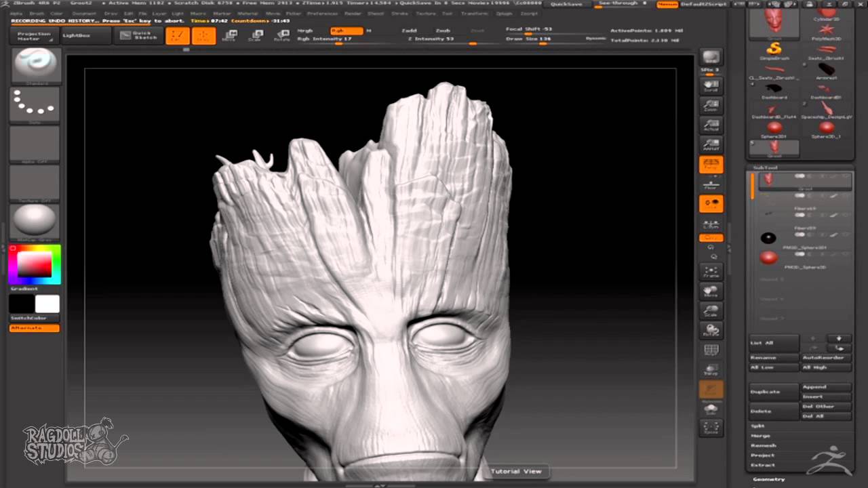Image resolution: width=868 pixels, height=488 pixels.
Task: Expand the Split section
Action: point(757,426)
